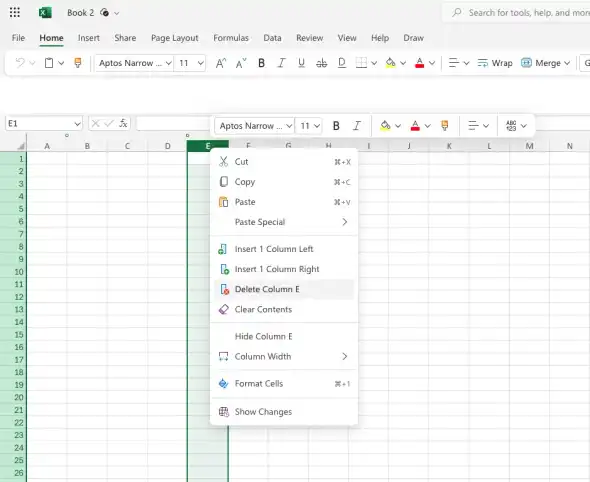Open the ribbon alignment dropdown arrow

point(466,63)
